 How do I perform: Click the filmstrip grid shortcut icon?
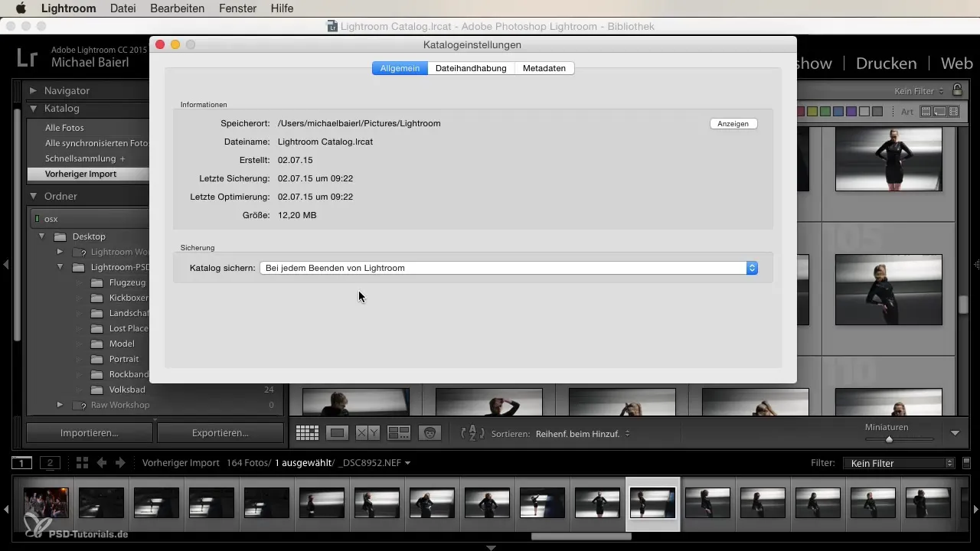click(x=82, y=463)
